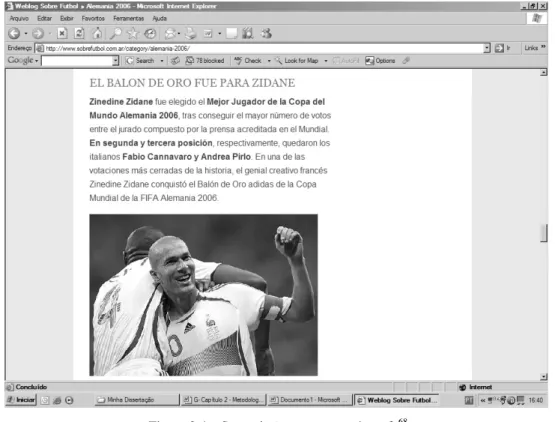Open the Search button dropdown arrow
The height and width of the screenshot is (422, 555).
pyautogui.click(x=162, y=61)
